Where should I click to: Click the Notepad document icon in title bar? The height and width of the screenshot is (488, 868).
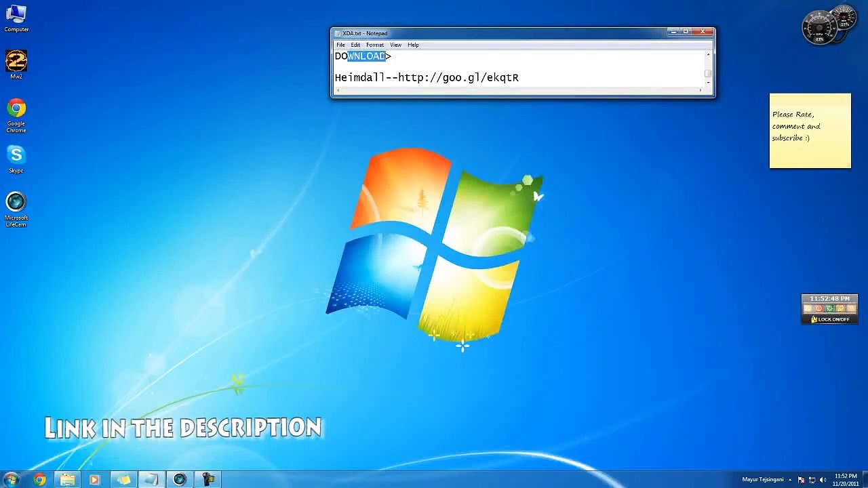tap(338, 33)
